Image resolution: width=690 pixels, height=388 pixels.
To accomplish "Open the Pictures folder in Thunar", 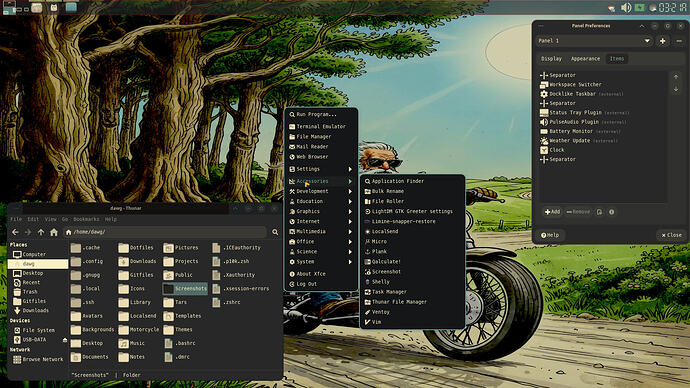I will coord(181,248).
